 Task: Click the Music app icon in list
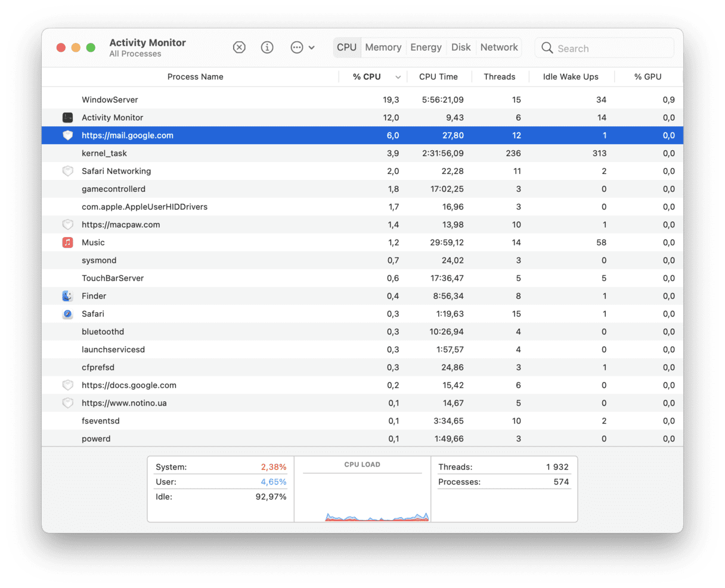point(67,242)
